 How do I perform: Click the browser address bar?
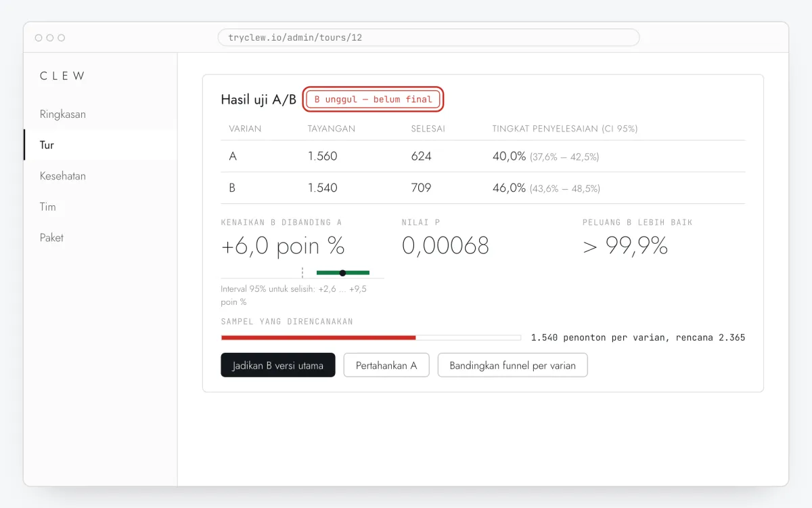(x=428, y=37)
